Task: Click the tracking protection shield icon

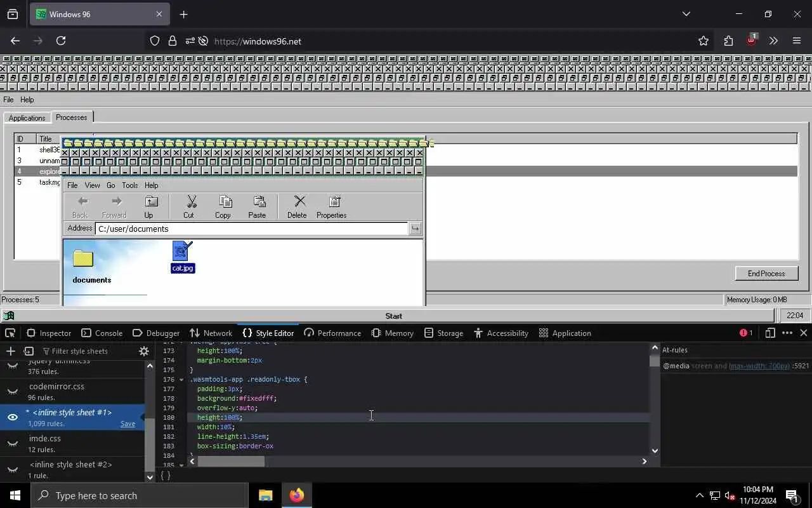Action: click(x=155, y=41)
